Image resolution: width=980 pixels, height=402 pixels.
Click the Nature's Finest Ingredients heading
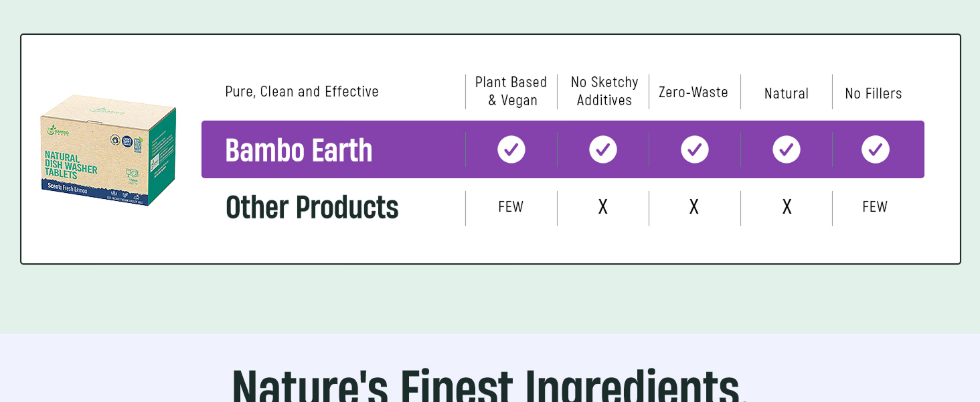point(489,385)
